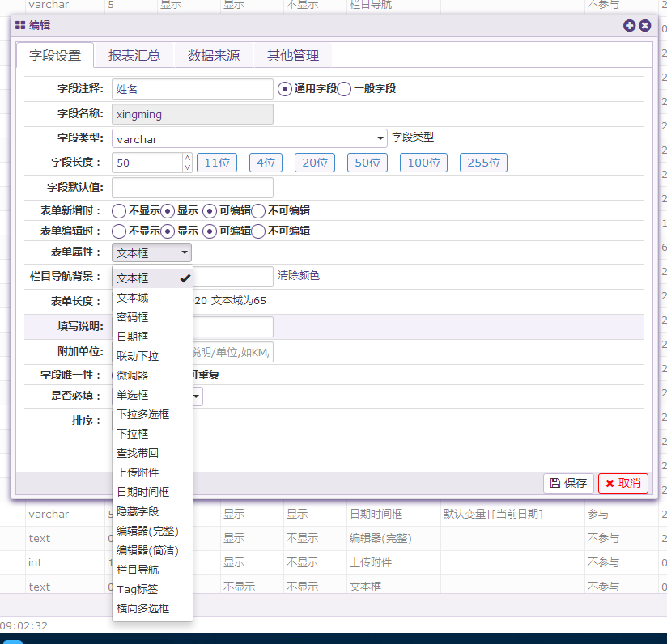The height and width of the screenshot is (644, 667).
Task: Set 表单编辑时 to 不显示
Action: pyautogui.click(x=119, y=231)
